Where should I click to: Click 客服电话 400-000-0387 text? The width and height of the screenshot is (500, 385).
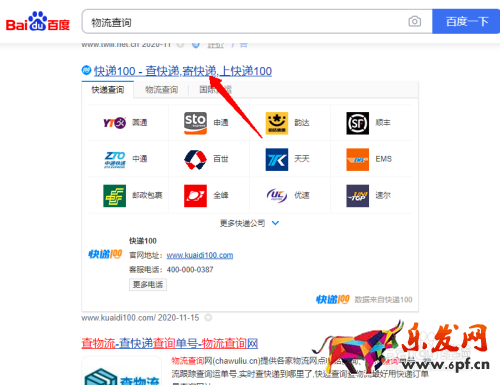tap(171, 270)
